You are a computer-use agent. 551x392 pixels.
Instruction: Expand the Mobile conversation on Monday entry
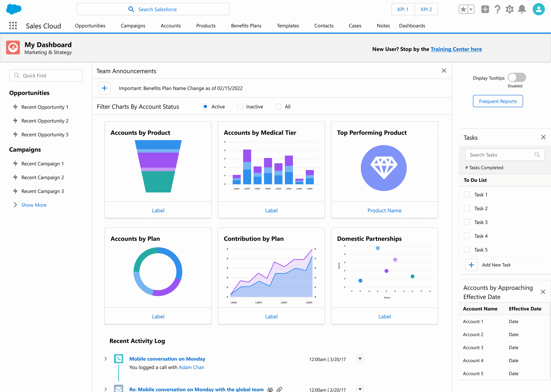(105, 359)
